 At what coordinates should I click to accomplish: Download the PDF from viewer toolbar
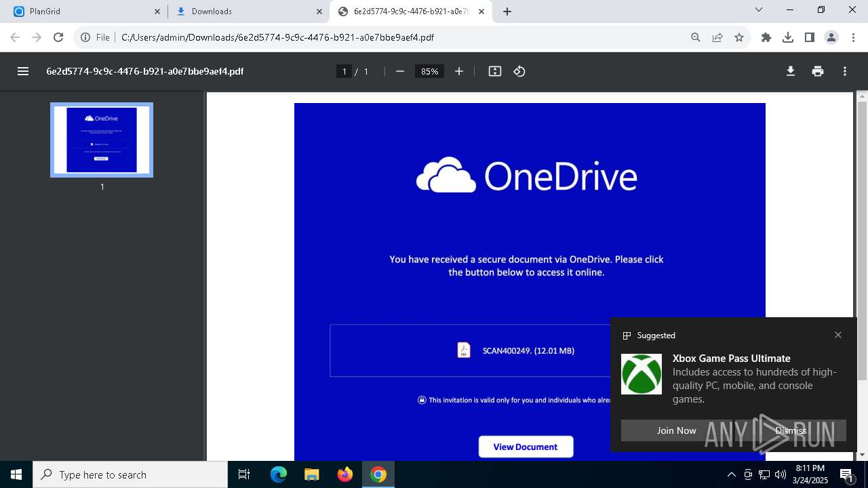click(x=791, y=71)
